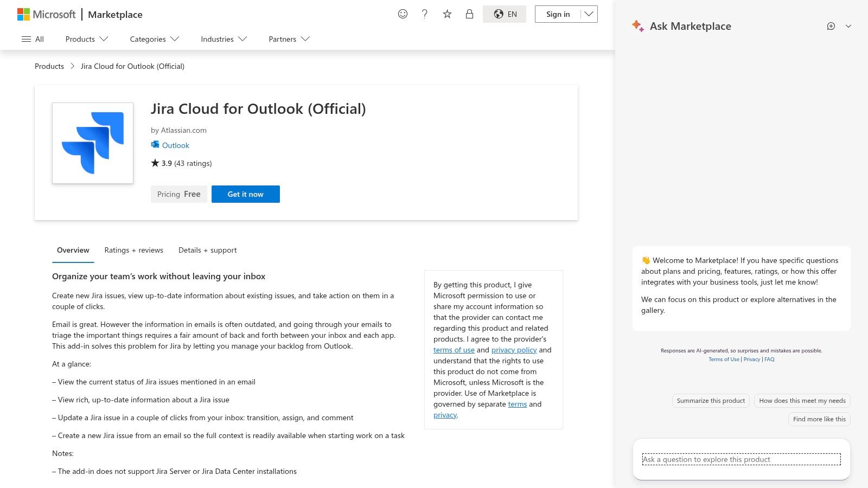Go to Products breadcrumb
The height and width of the screenshot is (488, 868).
(x=49, y=66)
